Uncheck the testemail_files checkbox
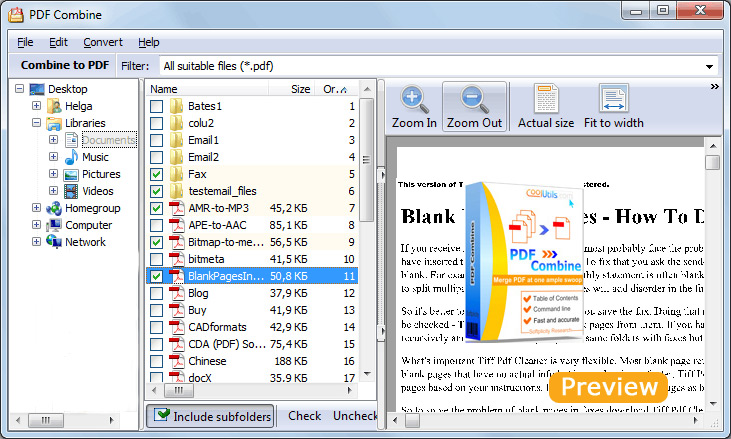 pos(157,192)
